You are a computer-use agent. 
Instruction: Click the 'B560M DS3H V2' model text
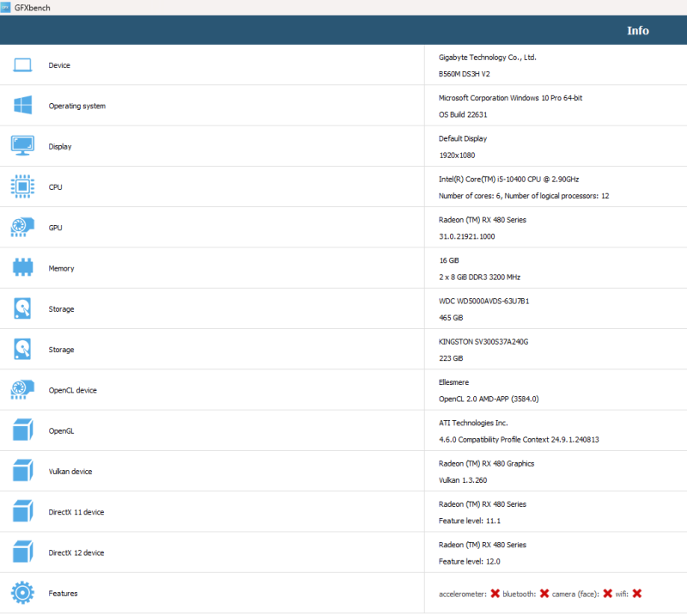coord(464,74)
